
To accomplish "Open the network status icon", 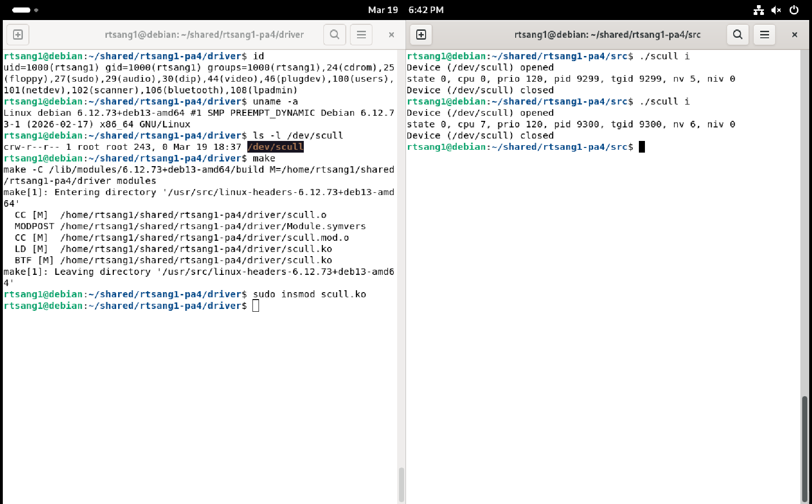I will coord(759,10).
